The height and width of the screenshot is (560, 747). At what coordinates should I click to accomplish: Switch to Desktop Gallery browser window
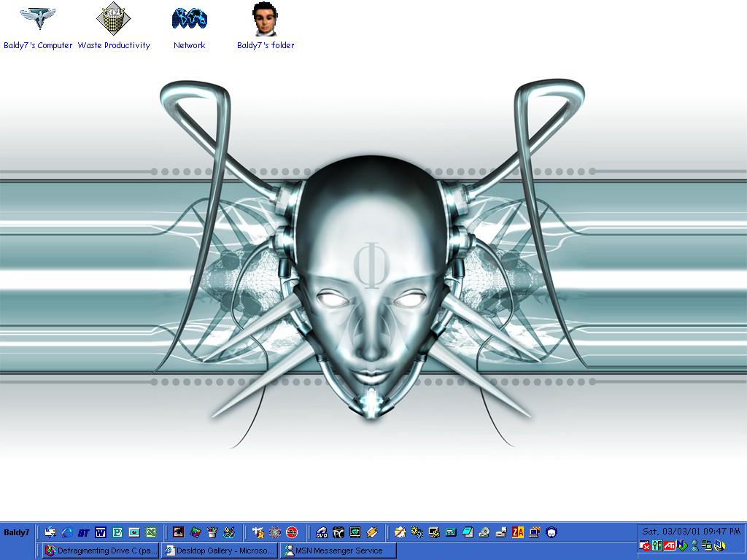coord(220,551)
